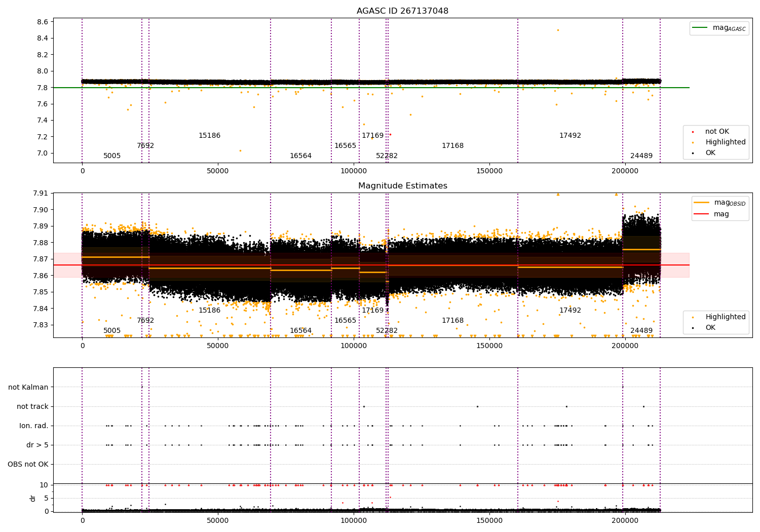760x532 pixels.
Task: Click obsid label 16564 in top plot
Action: click(300, 156)
